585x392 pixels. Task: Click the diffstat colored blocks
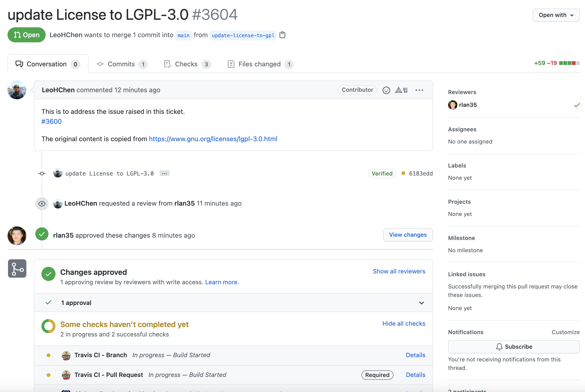(x=569, y=63)
